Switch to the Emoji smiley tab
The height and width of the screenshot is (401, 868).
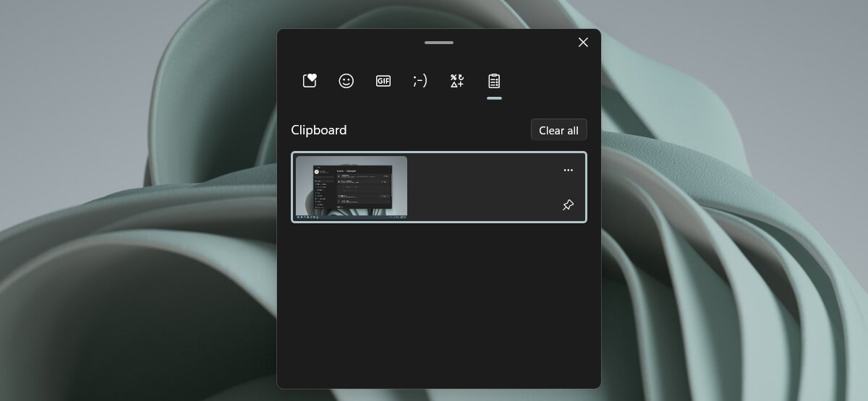coord(346,81)
